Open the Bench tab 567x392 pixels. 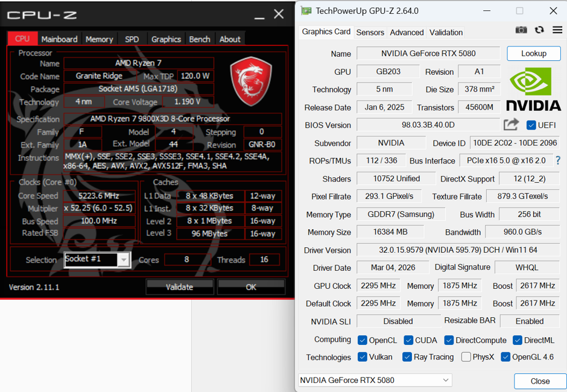(200, 39)
